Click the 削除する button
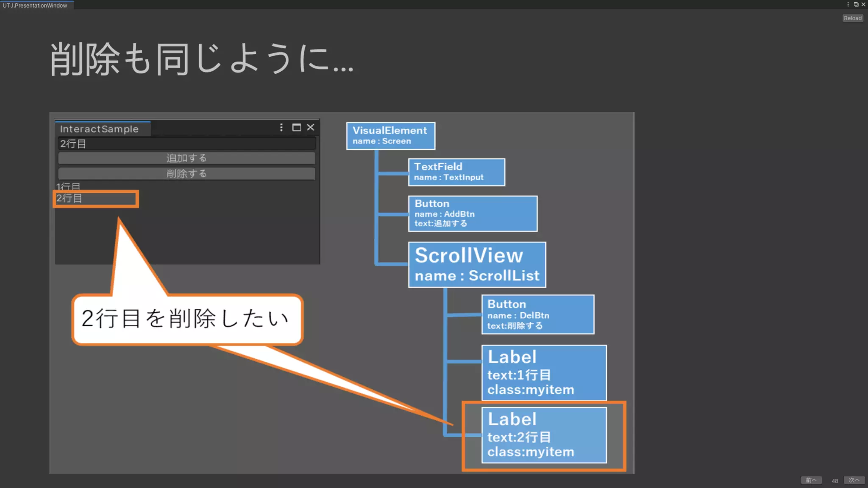The image size is (868, 488). 186,174
